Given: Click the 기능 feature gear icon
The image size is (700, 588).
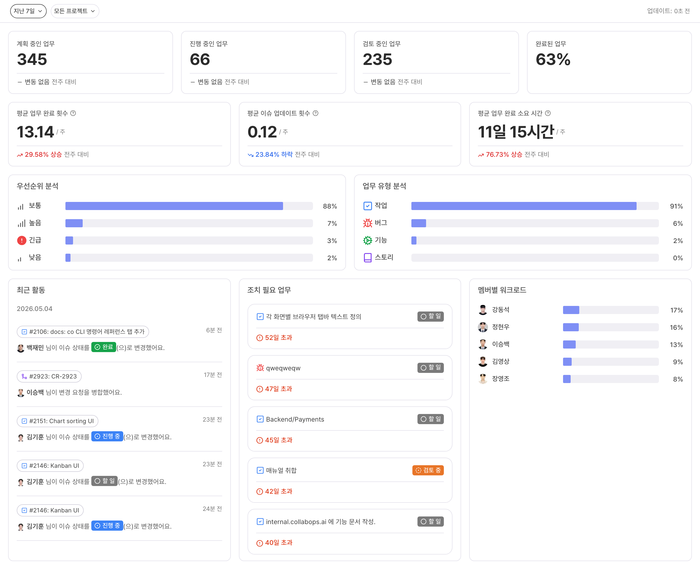Looking at the screenshot, I should [x=367, y=240].
